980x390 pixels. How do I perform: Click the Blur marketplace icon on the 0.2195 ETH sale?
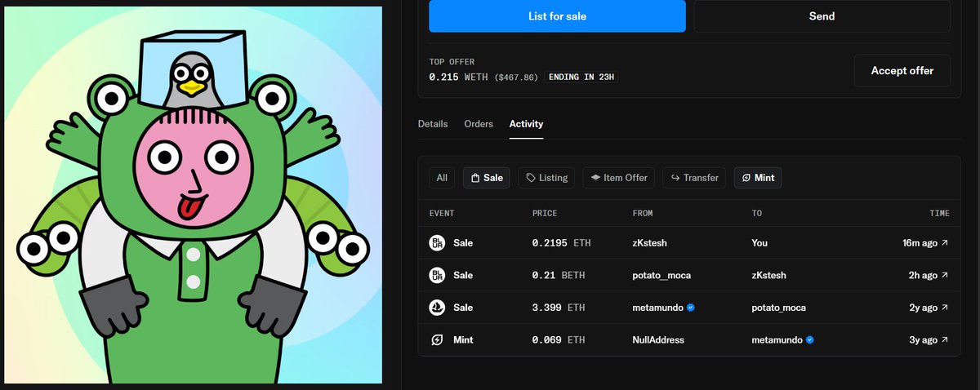(437, 243)
